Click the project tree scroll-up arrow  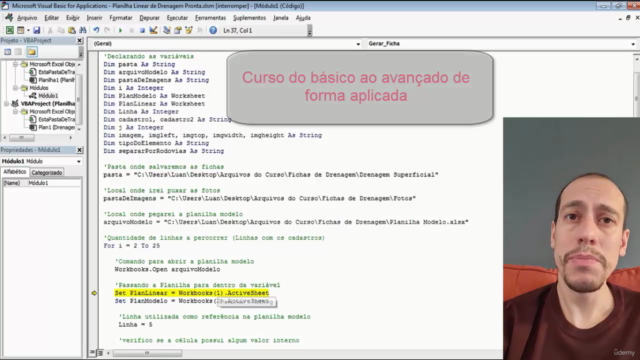pos(79,64)
